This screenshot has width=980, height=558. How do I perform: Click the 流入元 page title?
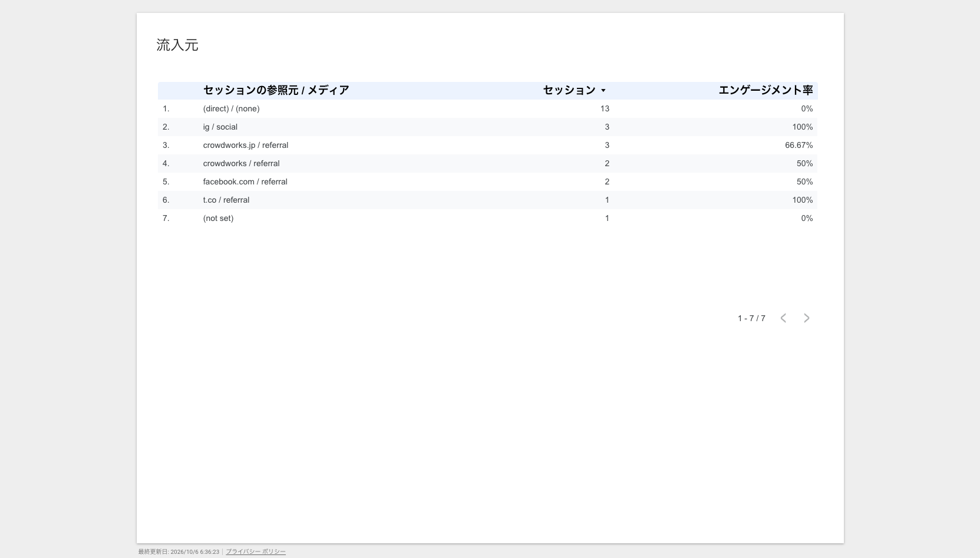tap(177, 45)
